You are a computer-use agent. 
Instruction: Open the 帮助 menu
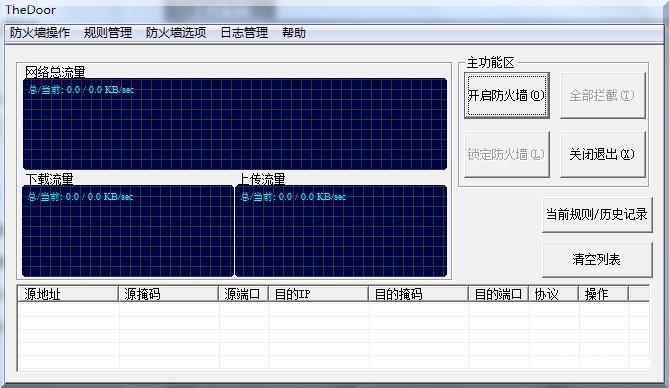(x=294, y=33)
